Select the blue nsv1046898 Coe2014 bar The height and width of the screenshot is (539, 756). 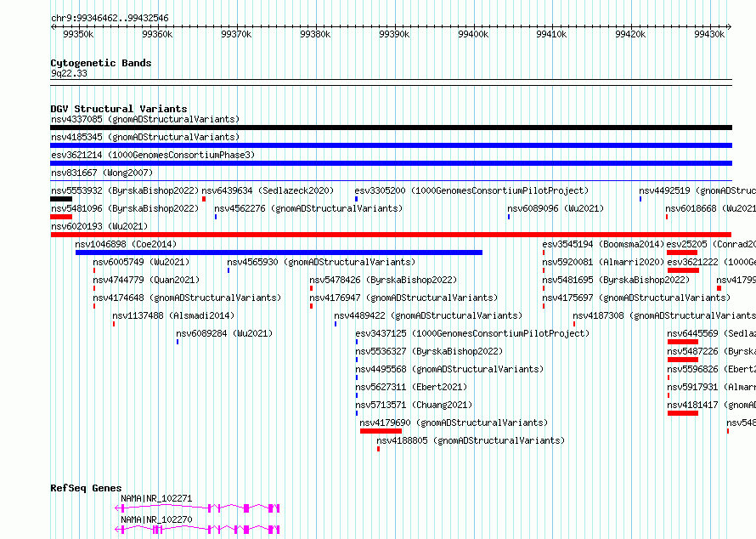279,252
